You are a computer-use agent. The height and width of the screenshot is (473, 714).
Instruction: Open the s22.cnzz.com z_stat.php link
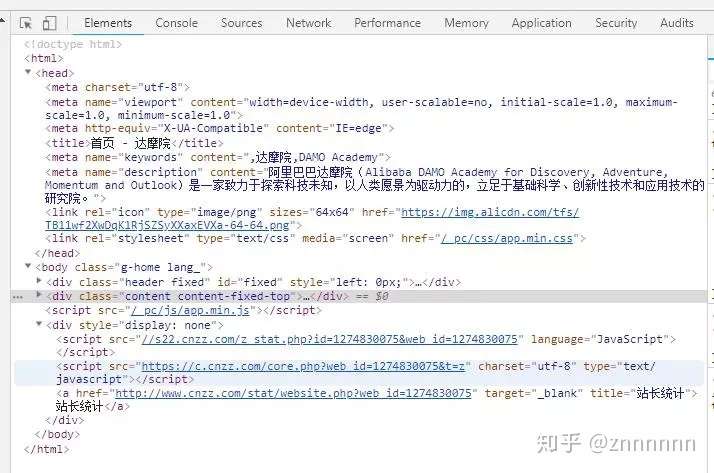[x=330, y=339]
